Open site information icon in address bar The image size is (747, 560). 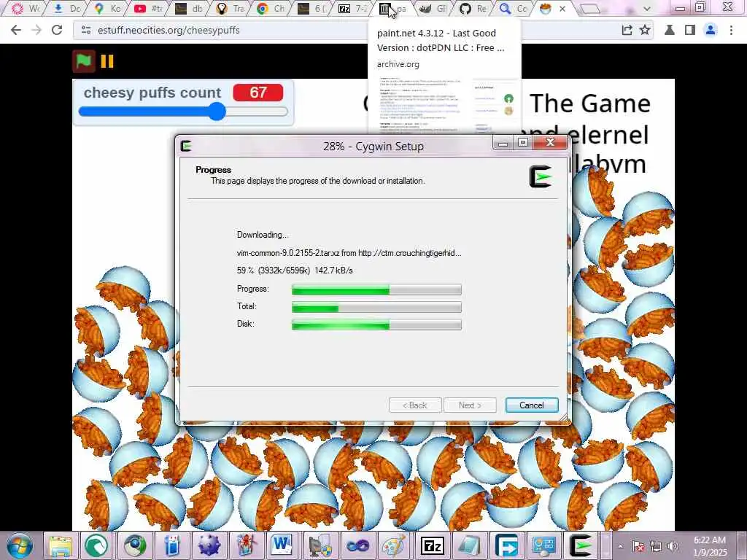(x=86, y=30)
